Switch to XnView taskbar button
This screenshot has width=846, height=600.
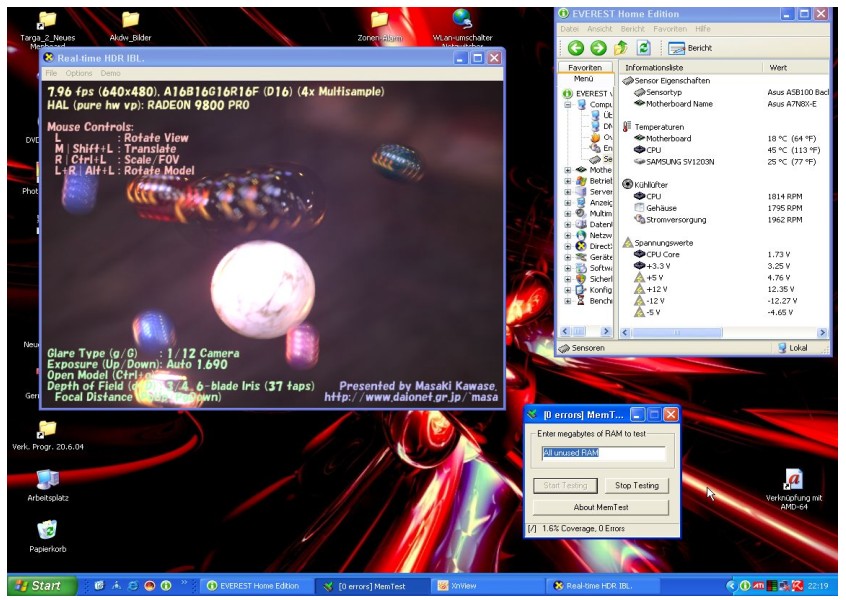tap(486, 586)
